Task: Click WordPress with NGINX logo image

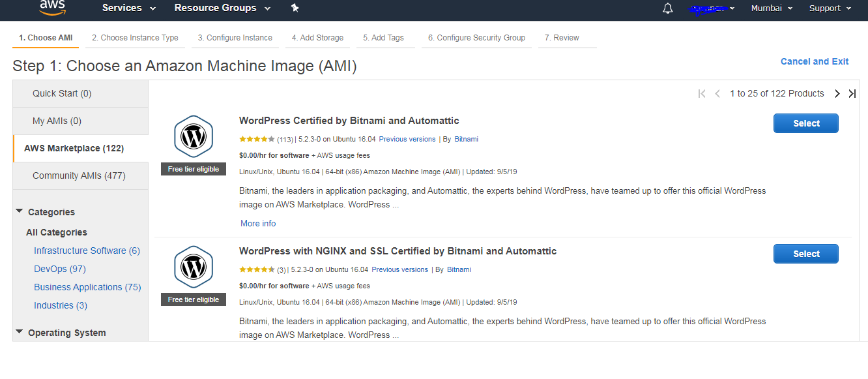Action: (194, 267)
